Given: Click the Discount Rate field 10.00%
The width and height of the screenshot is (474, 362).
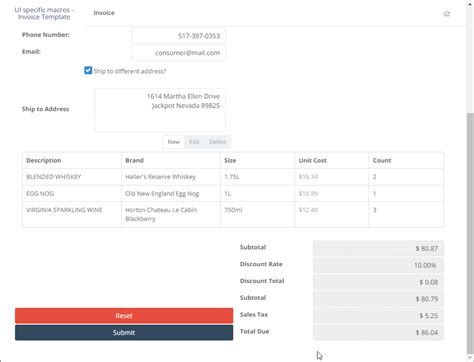Looking at the screenshot, I should pyautogui.click(x=378, y=265).
